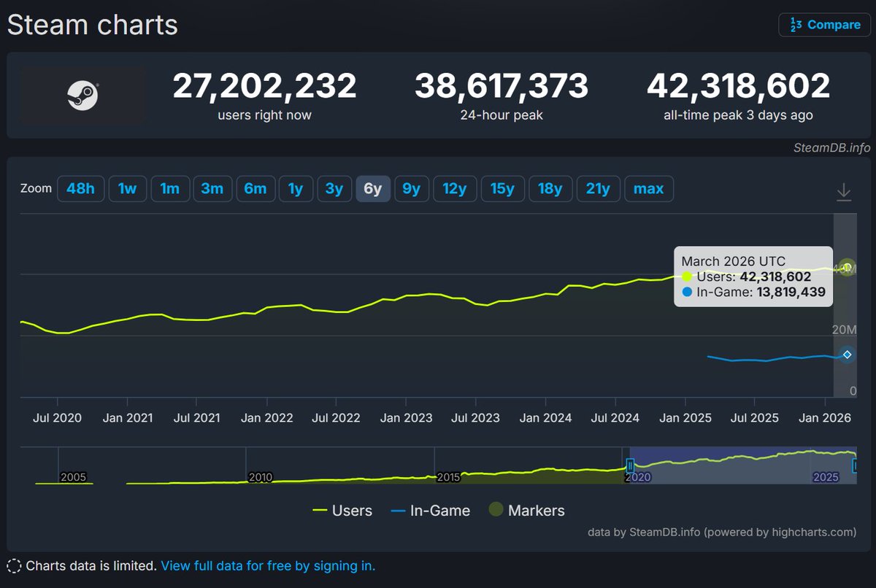Viewport: 876px width, 588px height.
Task: Open 'View full data for free by signing in' link
Action: click(268, 566)
